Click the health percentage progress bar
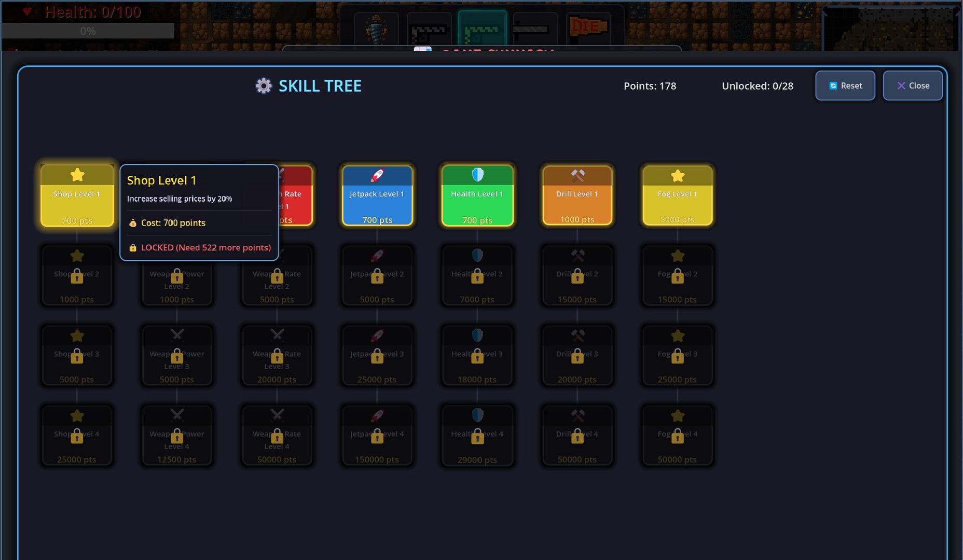Image resolution: width=963 pixels, height=560 pixels. (x=88, y=31)
